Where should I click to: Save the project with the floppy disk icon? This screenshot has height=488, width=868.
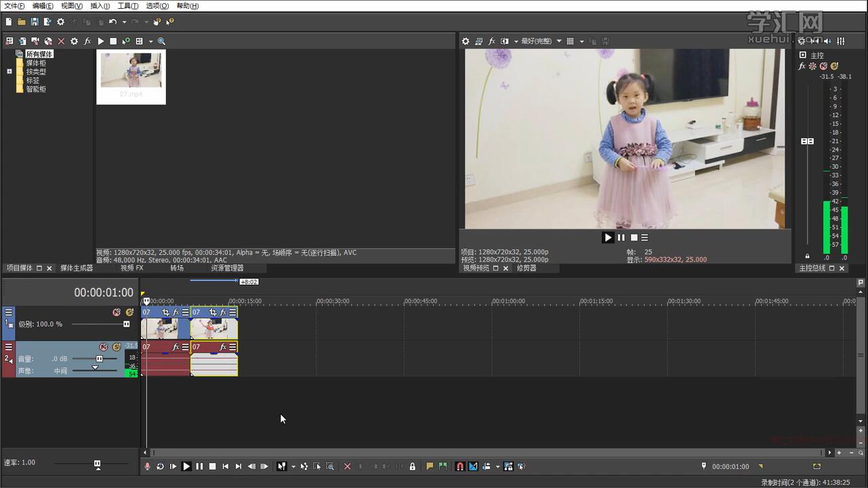[x=35, y=22]
